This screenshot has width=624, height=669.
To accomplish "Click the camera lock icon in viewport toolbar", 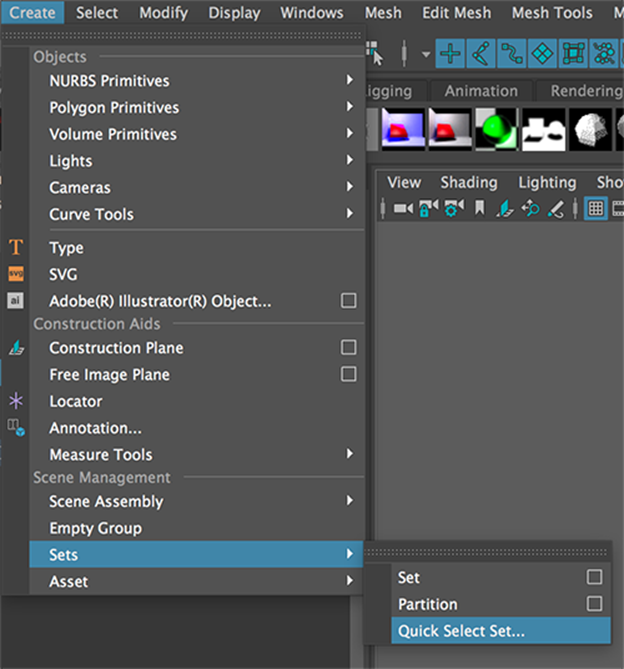I will click(x=429, y=209).
